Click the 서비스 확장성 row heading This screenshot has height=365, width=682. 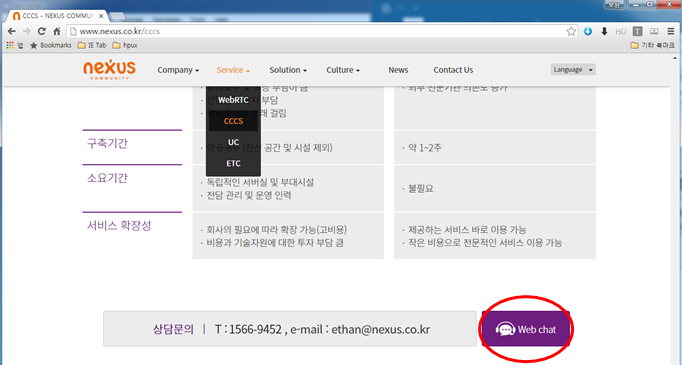(119, 225)
